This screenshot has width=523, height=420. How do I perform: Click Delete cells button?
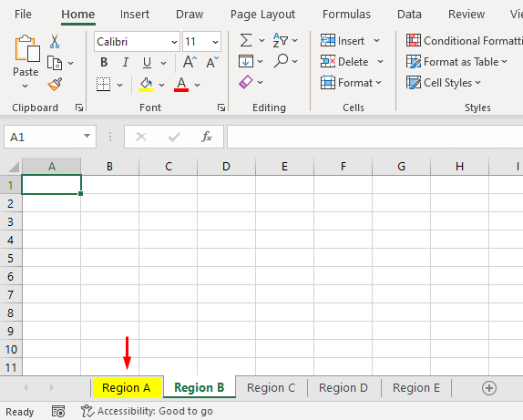coord(344,62)
